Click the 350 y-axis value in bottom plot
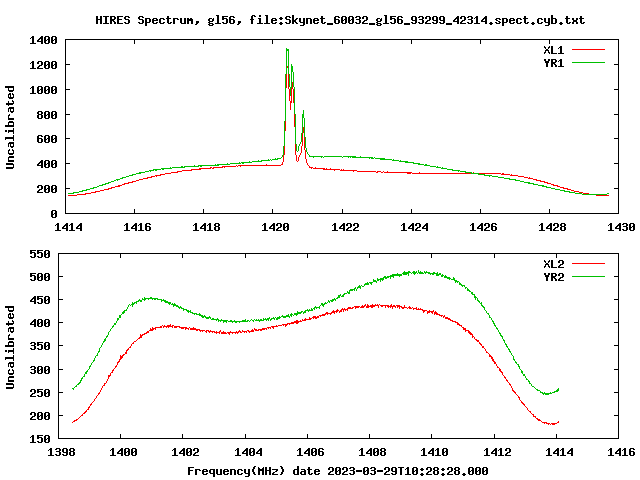This screenshot has height=480, width=640. [40, 347]
